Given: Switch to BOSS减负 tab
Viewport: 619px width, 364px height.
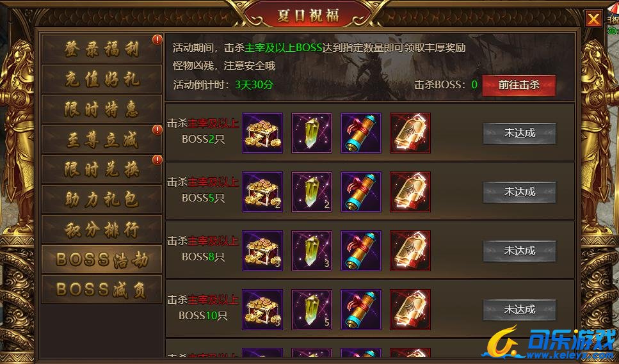Looking at the screenshot, I should click(101, 289).
